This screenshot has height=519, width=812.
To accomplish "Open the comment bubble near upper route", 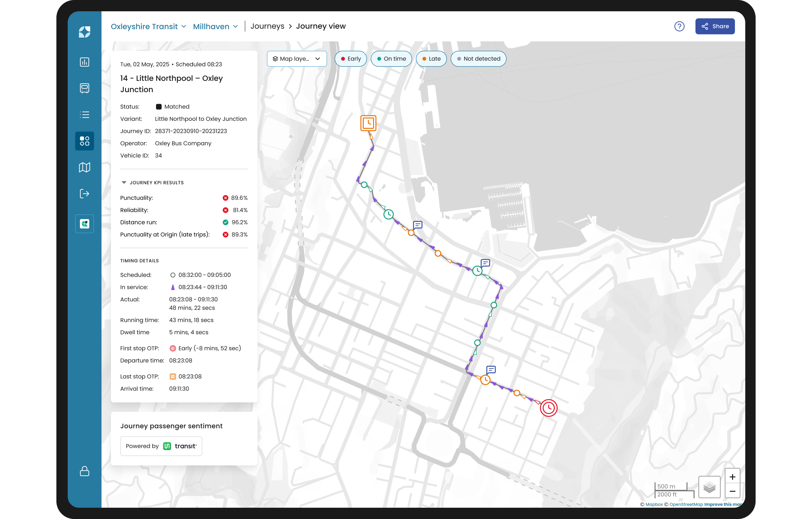I will pyautogui.click(x=418, y=225).
